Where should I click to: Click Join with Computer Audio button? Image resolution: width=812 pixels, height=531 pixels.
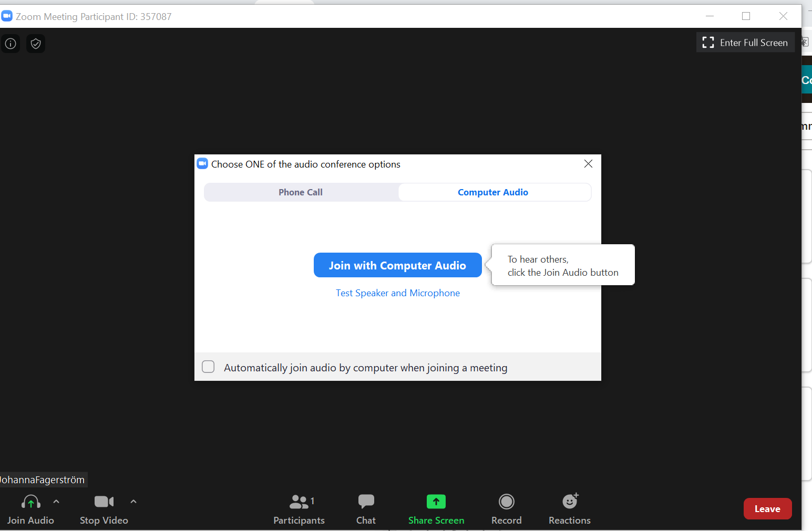397,265
